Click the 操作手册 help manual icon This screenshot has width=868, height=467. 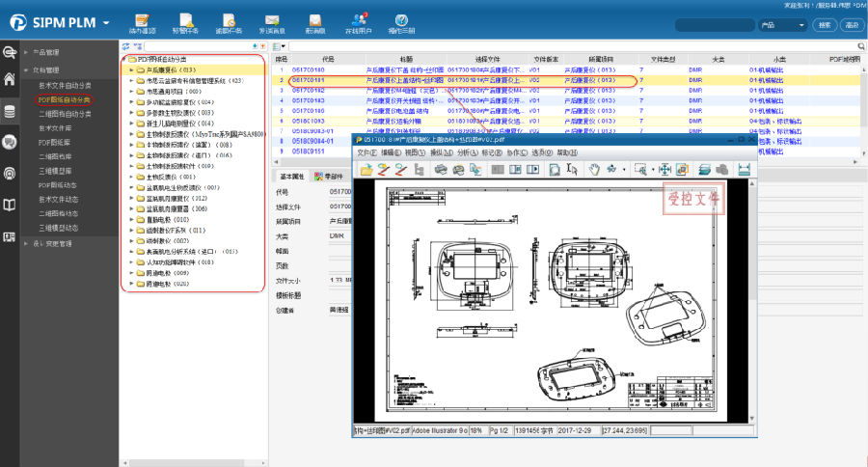point(401,22)
